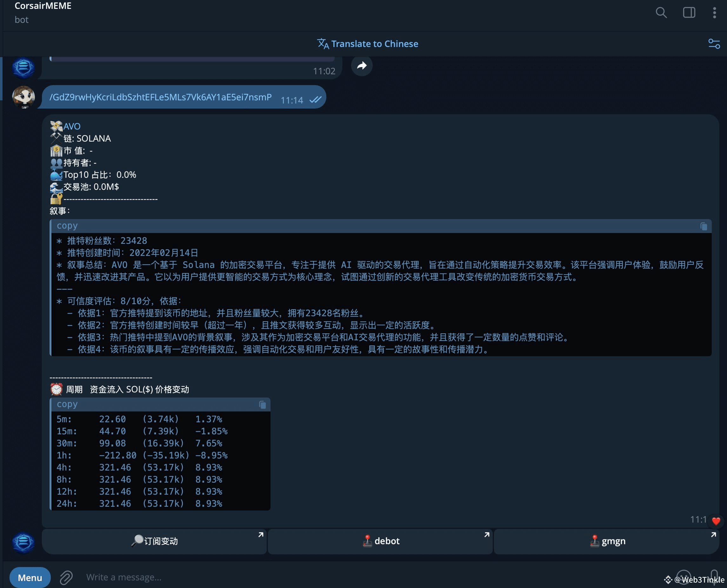727x588 pixels.
Task: Focus the Write a message input field
Action: pyautogui.click(x=369, y=577)
